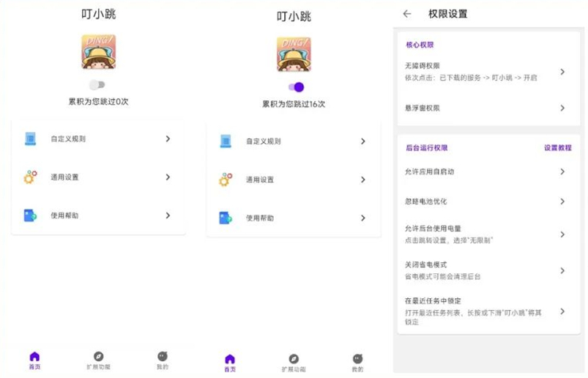The image size is (588, 378).
Task: Tap the hint 依次点击：已下载的服务
Action: click(471, 78)
